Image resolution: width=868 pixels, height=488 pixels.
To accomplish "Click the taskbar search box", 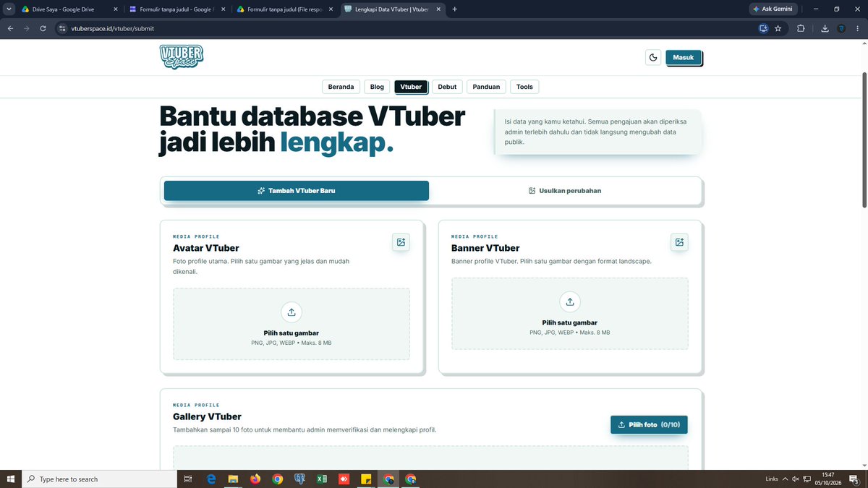I will click(x=99, y=479).
